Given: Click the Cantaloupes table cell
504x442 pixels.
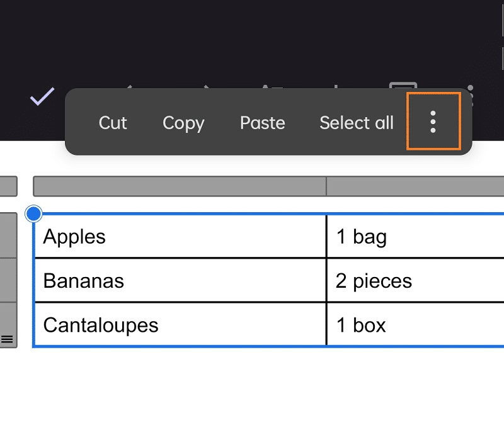Looking at the screenshot, I should pos(180,325).
